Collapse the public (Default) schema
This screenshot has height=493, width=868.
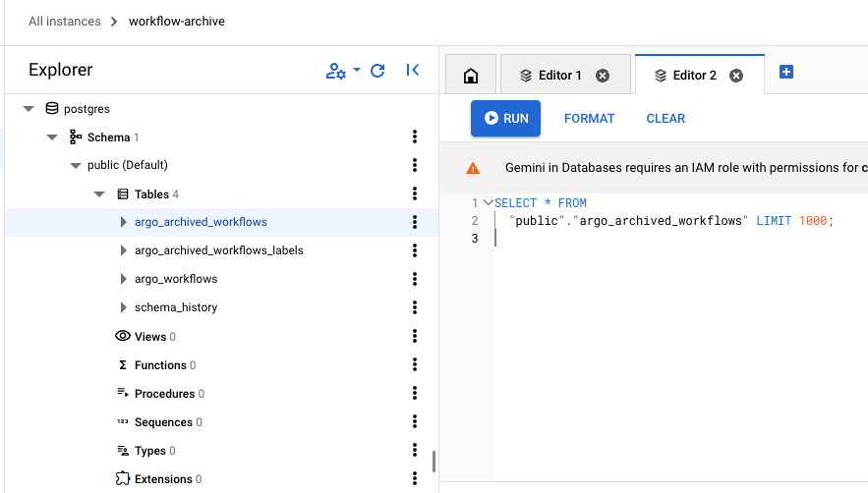click(76, 165)
